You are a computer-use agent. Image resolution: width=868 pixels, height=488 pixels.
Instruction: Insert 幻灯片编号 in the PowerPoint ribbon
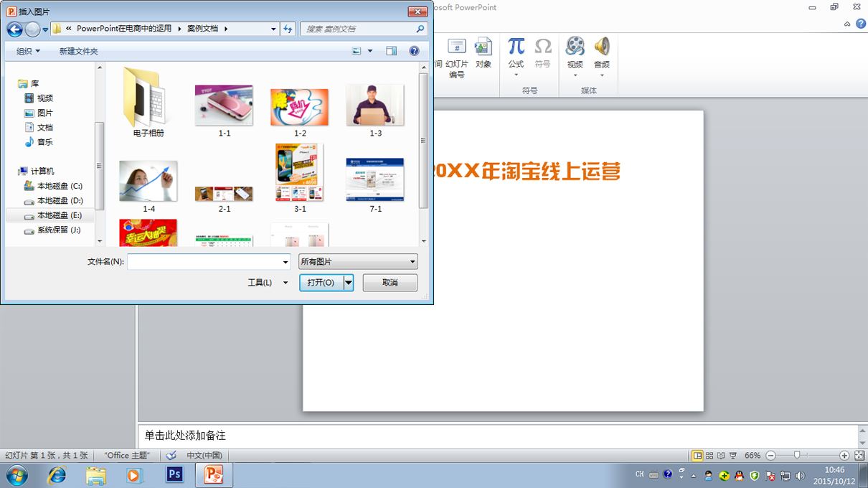point(457,58)
